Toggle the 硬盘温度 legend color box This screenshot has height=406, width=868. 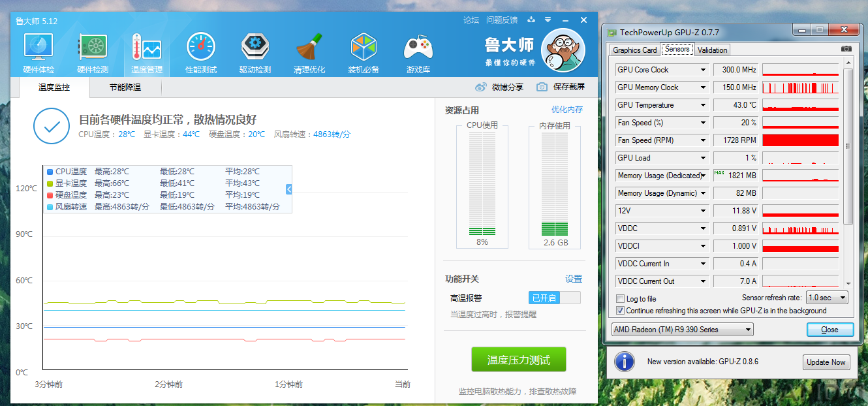(x=50, y=195)
